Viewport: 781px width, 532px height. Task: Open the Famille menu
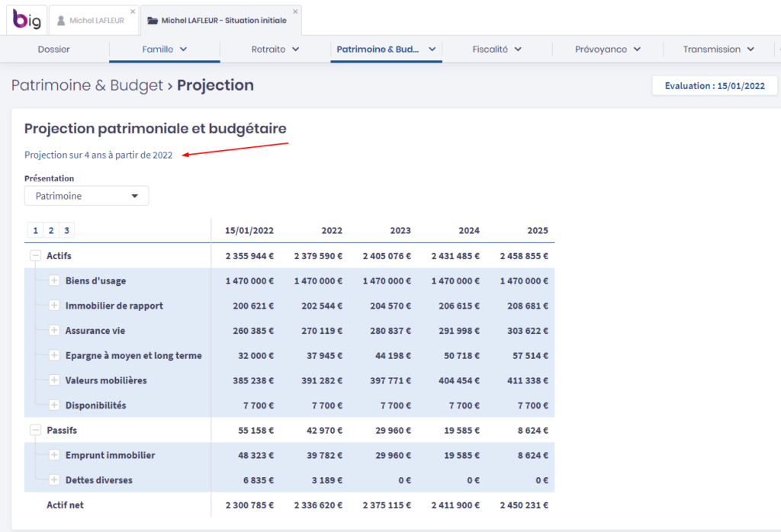[164, 50]
